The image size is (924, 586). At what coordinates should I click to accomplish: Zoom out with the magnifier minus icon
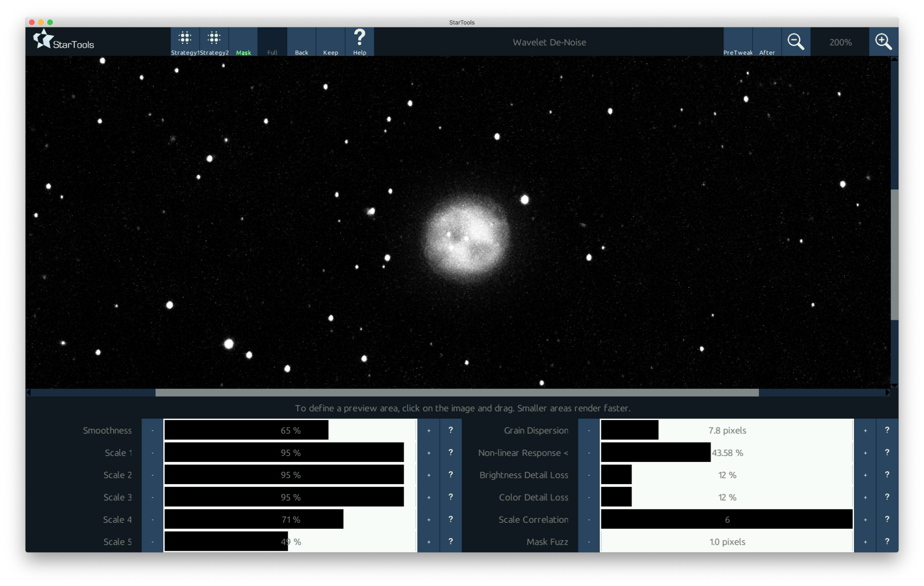pyautogui.click(x=795, y=42)
